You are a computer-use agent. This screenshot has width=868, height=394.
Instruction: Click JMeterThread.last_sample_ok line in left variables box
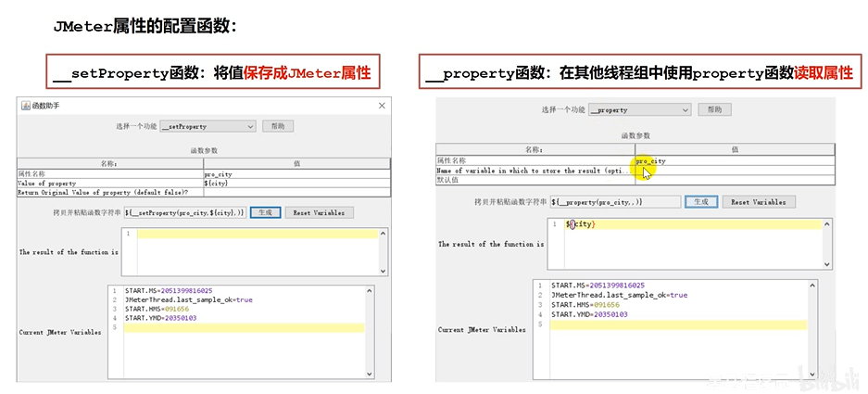(188, 299)
